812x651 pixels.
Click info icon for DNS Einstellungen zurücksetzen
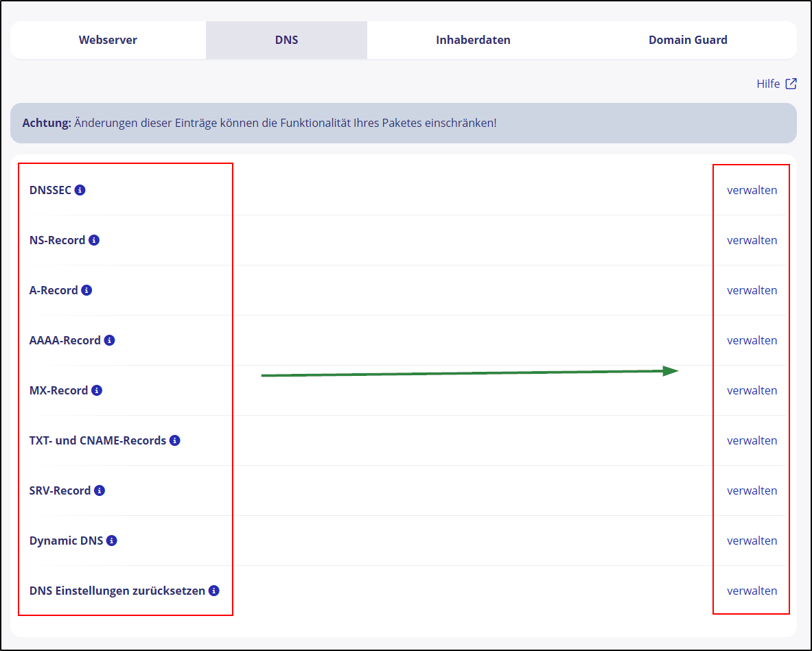coord(214,591)
